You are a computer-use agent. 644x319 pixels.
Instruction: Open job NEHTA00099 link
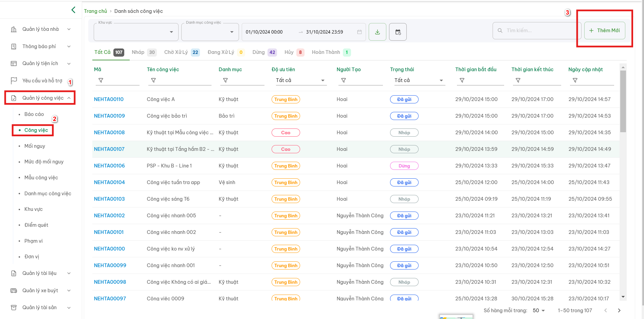pos(110,265)
